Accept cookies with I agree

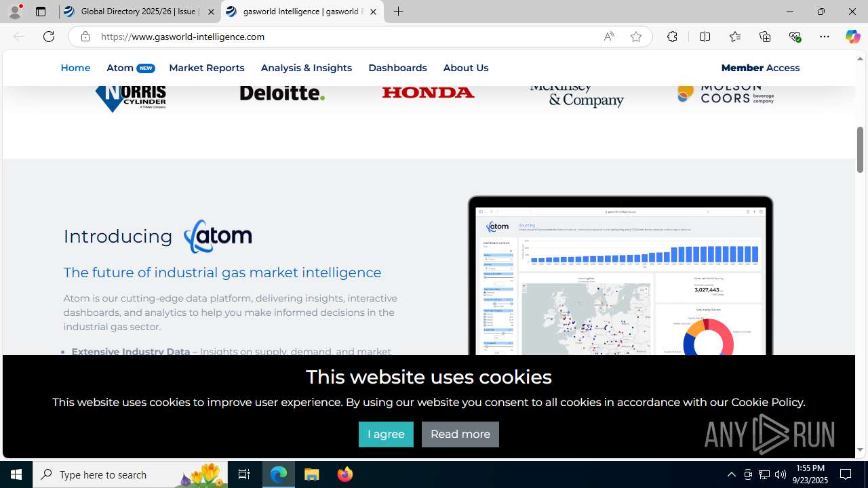pyautogui.click(x=386, y=434)
